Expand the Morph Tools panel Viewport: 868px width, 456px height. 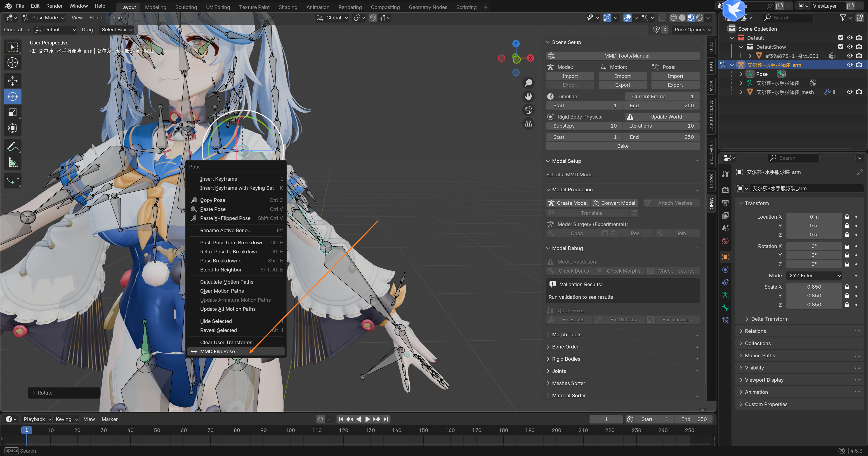pyautogui.click(x=566, y=334)
